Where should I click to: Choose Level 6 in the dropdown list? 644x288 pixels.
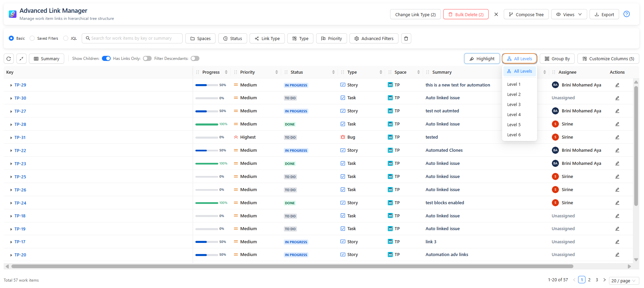click(x=514, y=135)
